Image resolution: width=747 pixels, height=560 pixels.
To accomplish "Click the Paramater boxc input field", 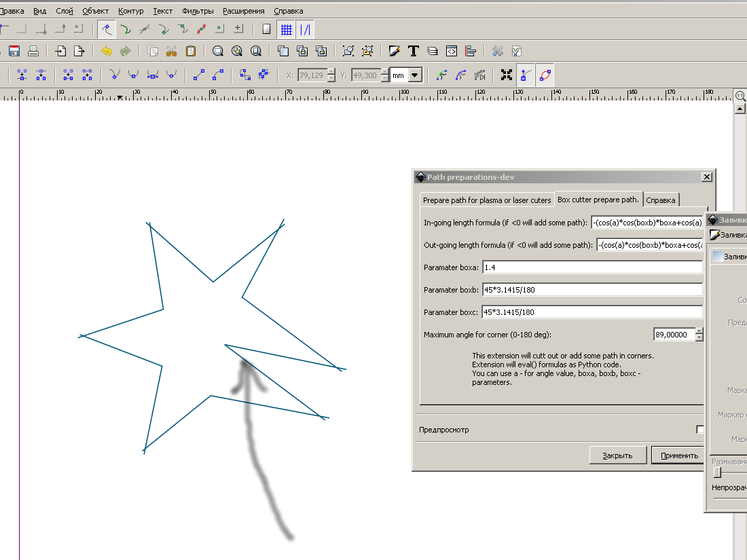I will (593, 312).
